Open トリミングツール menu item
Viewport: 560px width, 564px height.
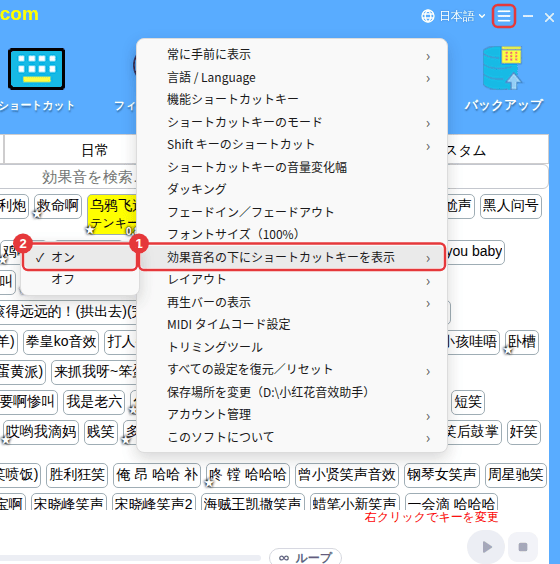click(x=292, y=347)
